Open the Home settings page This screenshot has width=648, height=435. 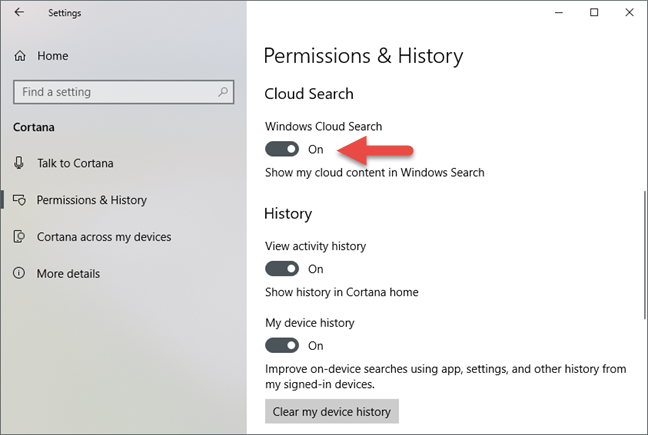[x=52, y=56]
